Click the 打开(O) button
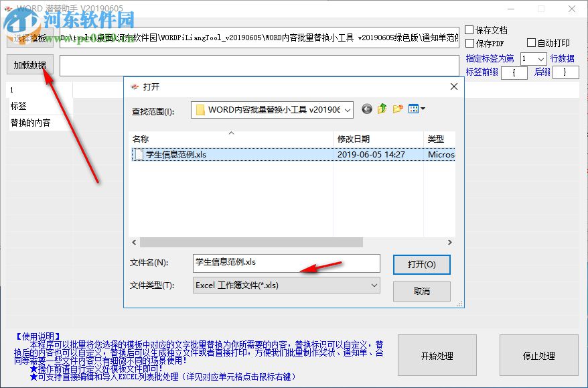The height and width of the screenshot is (388, 588). click(x=421, y=264)
